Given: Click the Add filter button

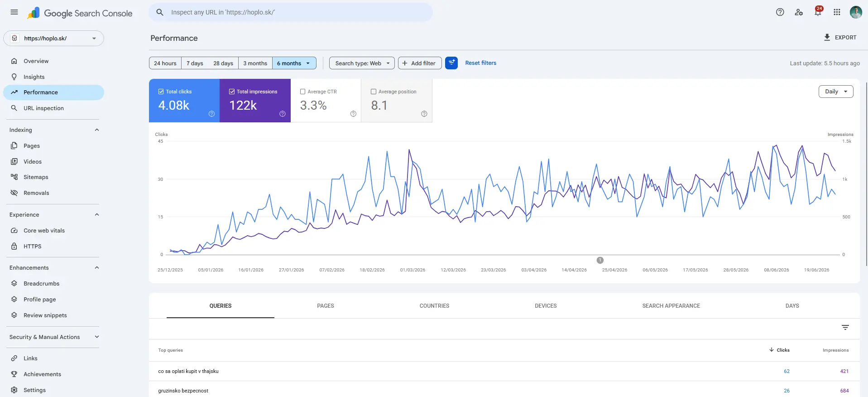Looking at the screenshot, I should tap(420, 63).
